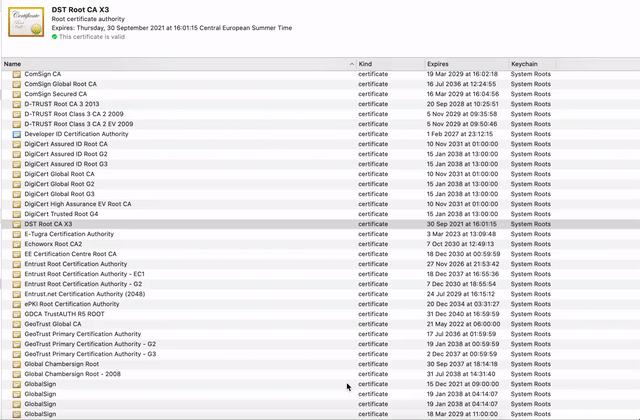Select Echoworx Root CA2 name
The height and width of the screenshot is (420, 640).
53,244
